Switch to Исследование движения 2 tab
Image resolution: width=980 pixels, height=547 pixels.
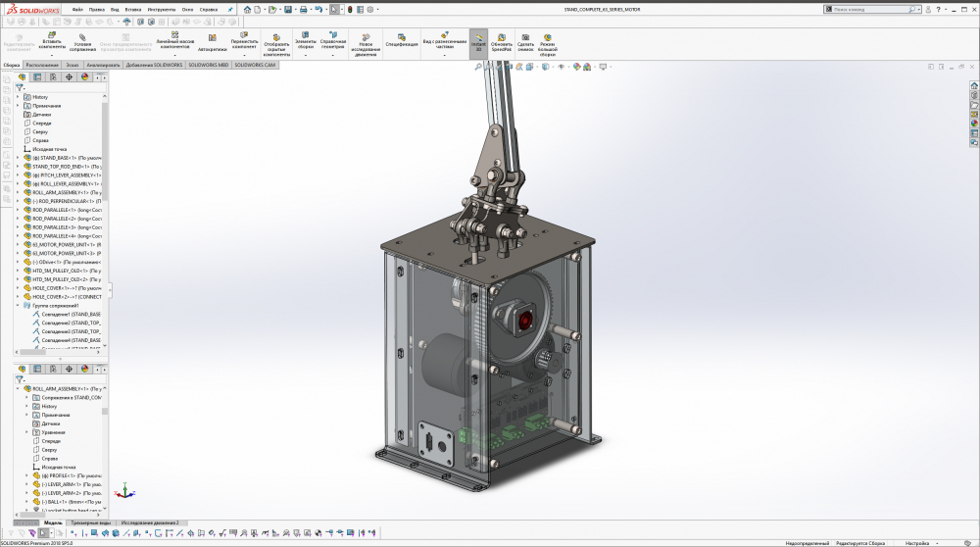point(150,523)
